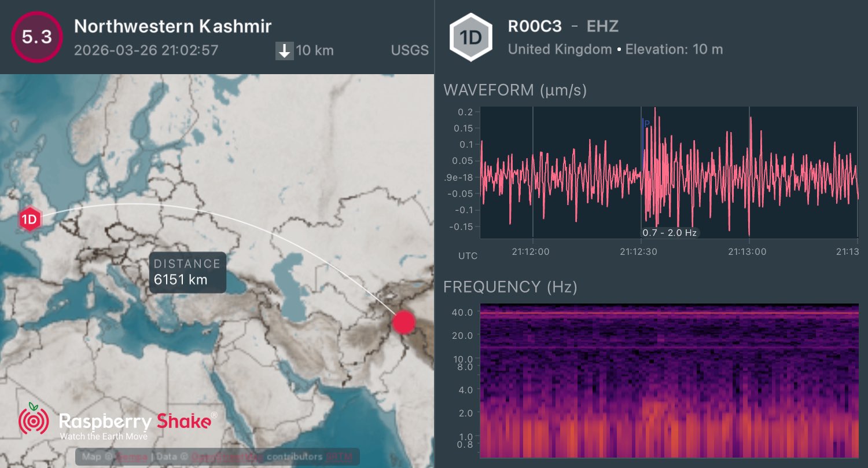Click the USGS source label
This screenshot has width=868, height=468.
410,50
